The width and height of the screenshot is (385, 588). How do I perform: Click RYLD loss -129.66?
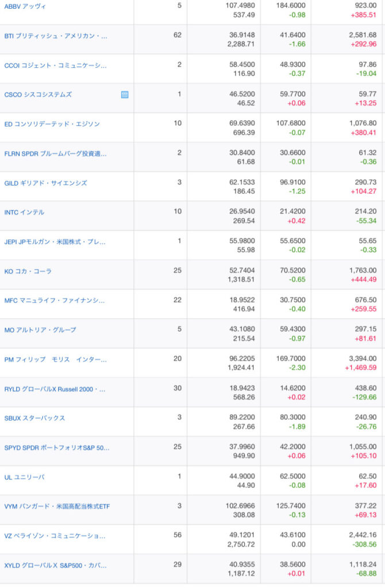[364, 397]
